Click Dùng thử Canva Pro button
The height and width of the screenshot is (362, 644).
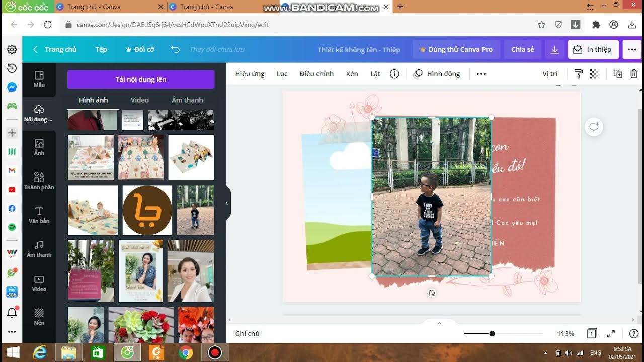456,49
